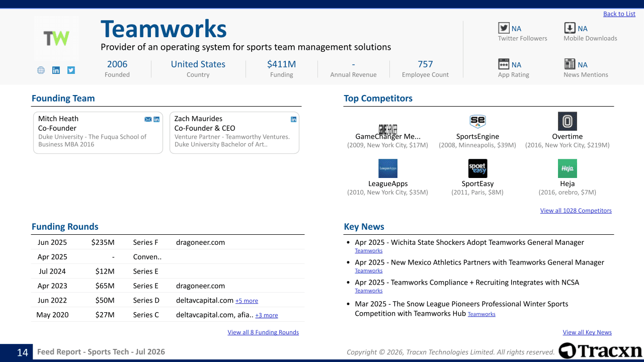
Task: Click the News Mentions icon
Action: tap(570, 64)
